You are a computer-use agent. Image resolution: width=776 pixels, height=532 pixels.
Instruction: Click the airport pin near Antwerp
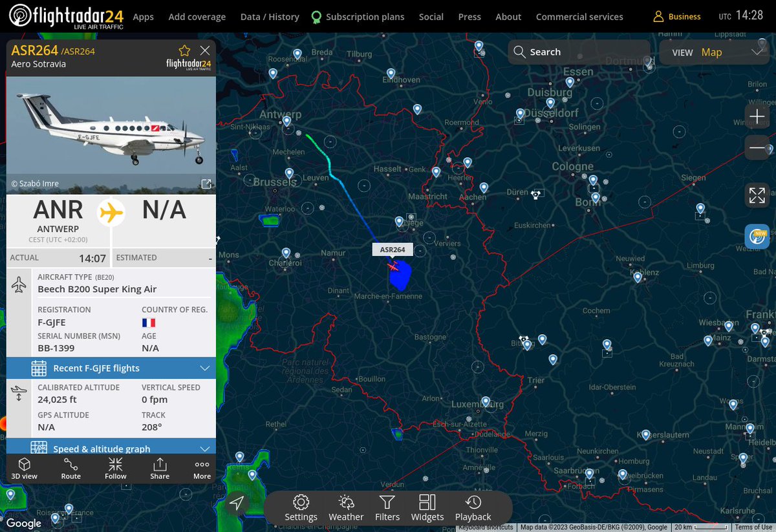tap(286, 122)
